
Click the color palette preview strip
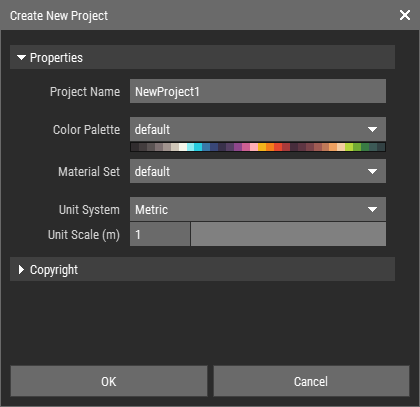[258, 147]
